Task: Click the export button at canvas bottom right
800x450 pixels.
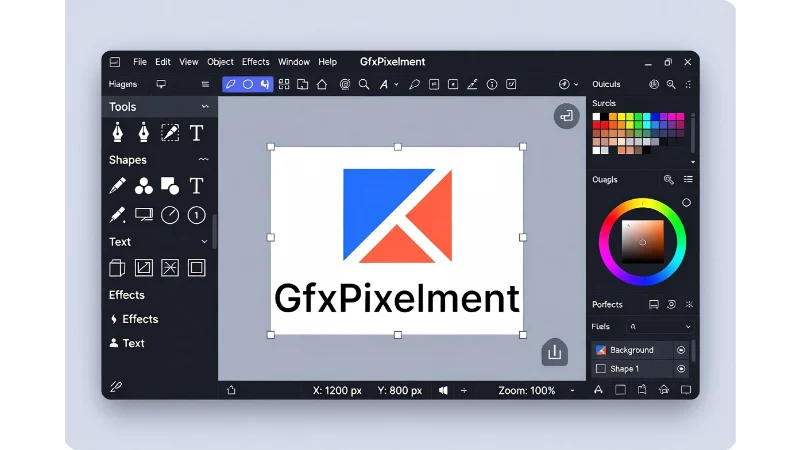Action: [555, 352]
